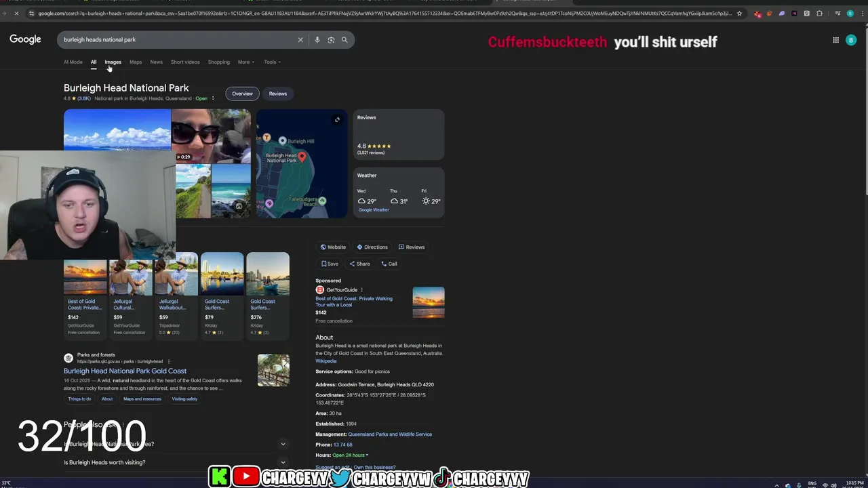Click the Reviews card showing 4.8 stars
This screenshot has width=868, height=488.
pos(399,135)
